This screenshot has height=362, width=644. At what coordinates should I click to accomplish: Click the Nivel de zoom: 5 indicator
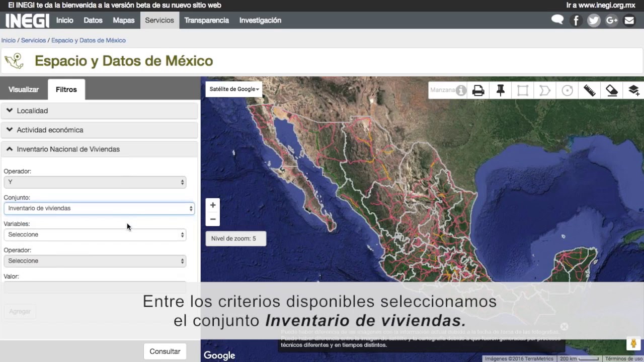[235, 238]
